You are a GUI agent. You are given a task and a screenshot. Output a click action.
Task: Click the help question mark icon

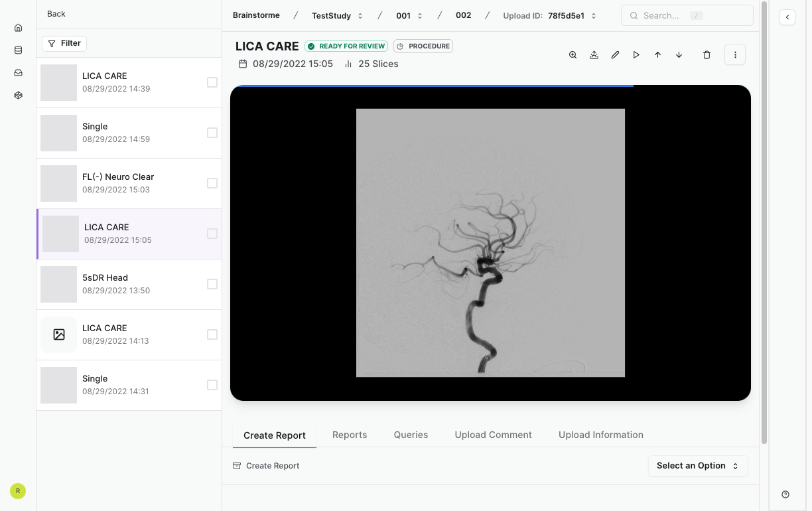785,494
